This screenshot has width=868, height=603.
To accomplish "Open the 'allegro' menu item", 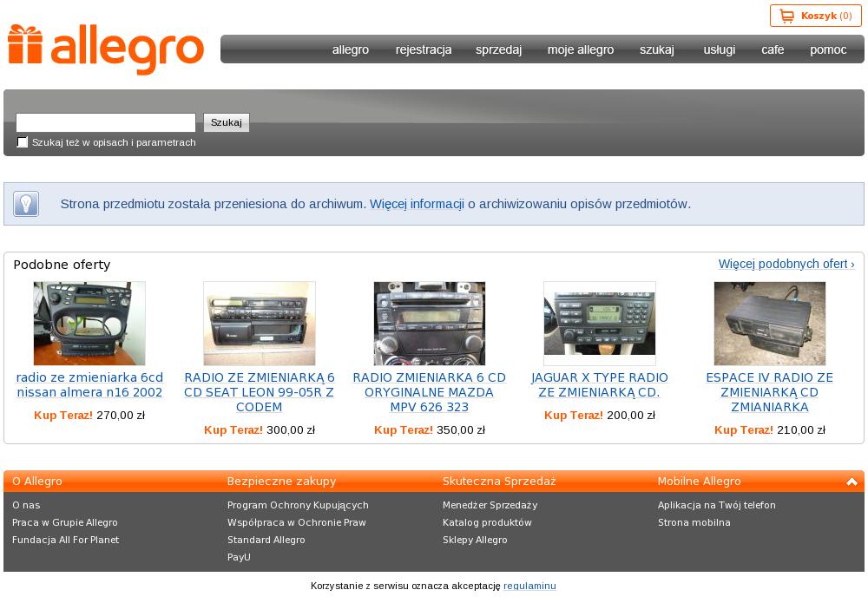I will point(351,49).
